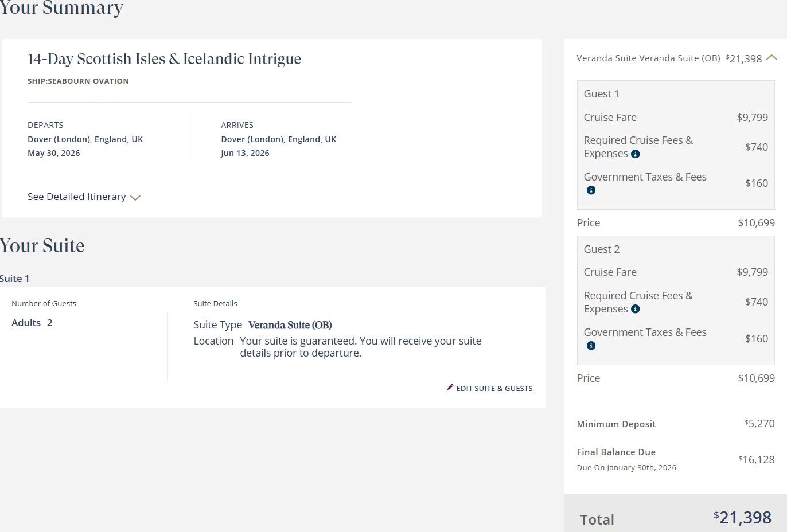787x532 pixels.
Task: Click the pencil edit icon for suite
Action: point(450,388)
